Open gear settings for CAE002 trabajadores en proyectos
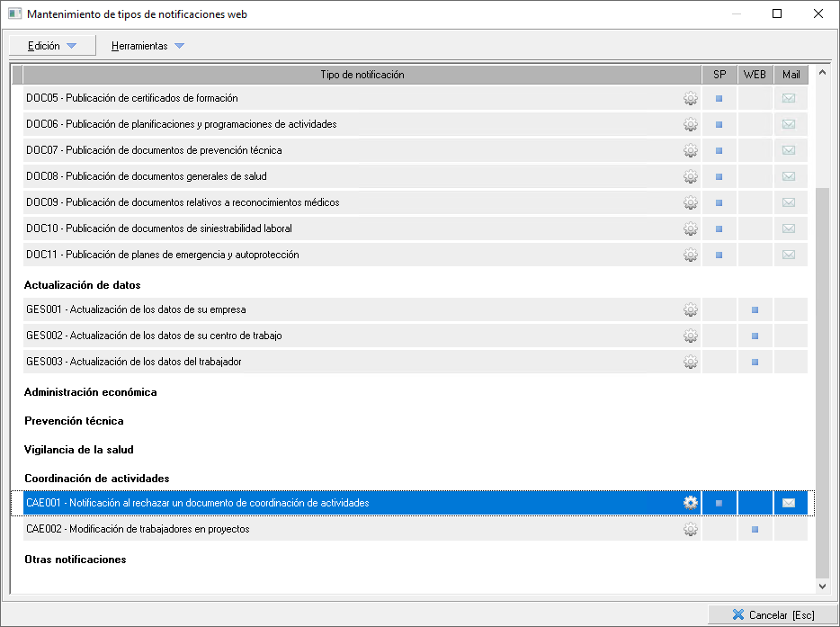This screenshot has height=627, width=840. [x=690, y=529]
